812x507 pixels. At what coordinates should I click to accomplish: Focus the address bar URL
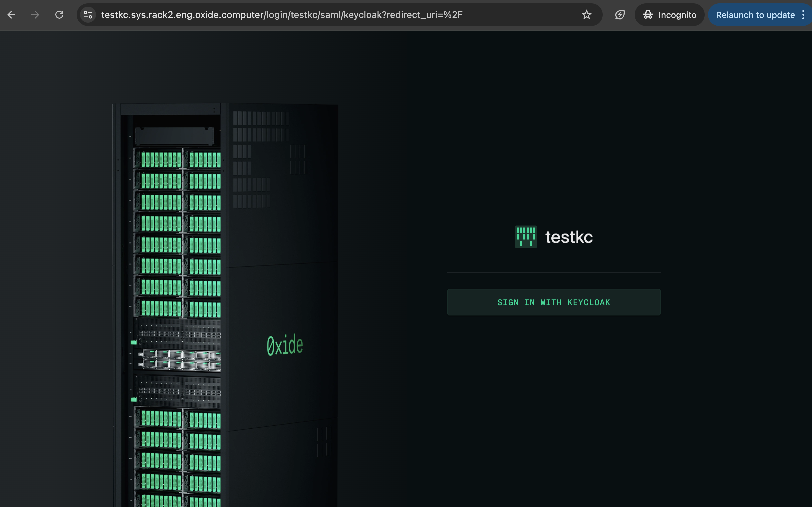[x=282, y=15]
